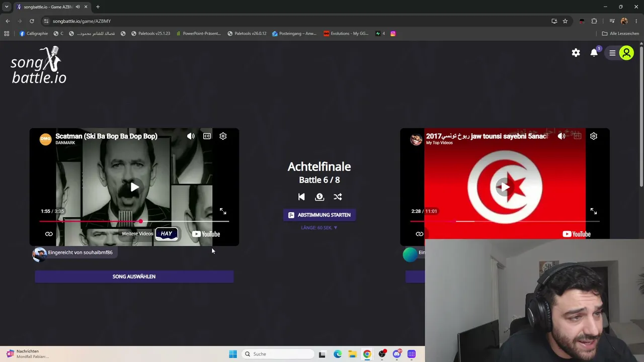Open the Chrome media control button
This screenshot has width=644, height=362.
point(612,21)
